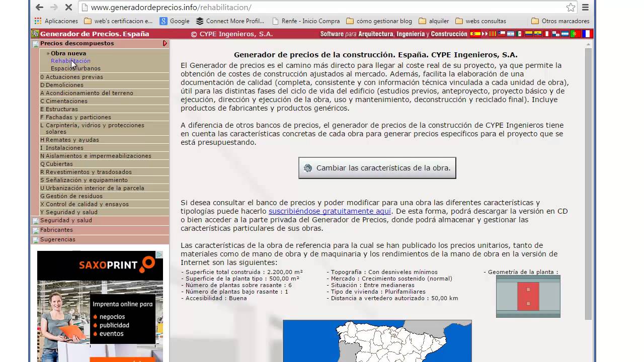Image resolution: width=644 pixels, height=362 pixels.
Task: Open chapter Y Seguridad y salud
Action: [x=104, y=212]
